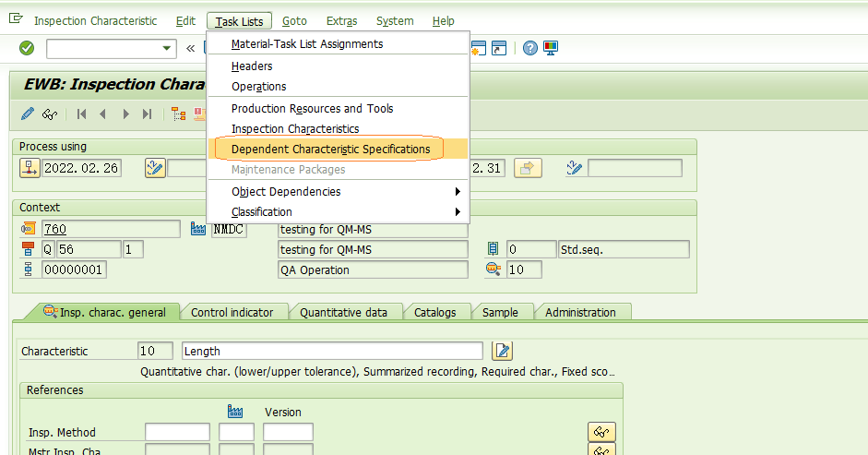
Task: Select Material-Task List Assignments menu entry
Action: [339, 43]
